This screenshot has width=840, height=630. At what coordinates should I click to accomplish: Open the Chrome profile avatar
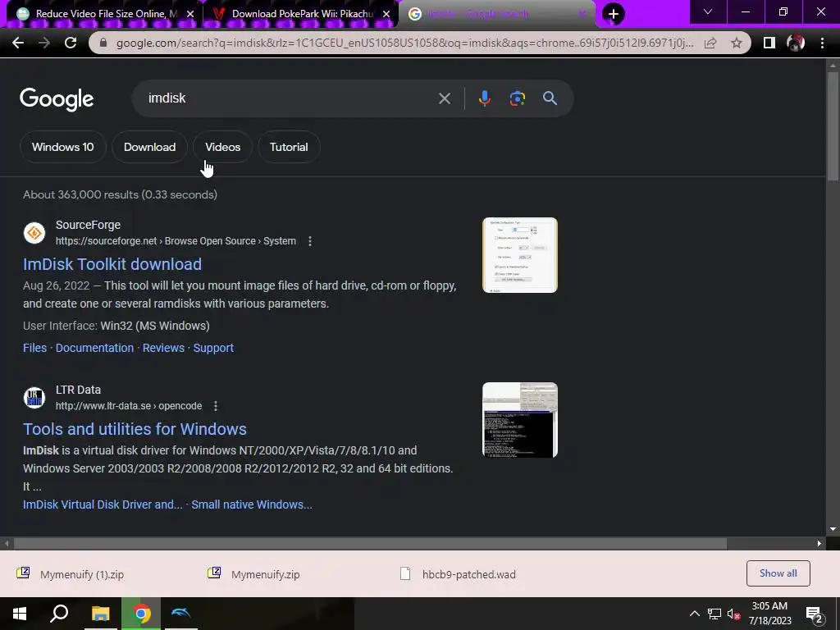click(796, 43)
